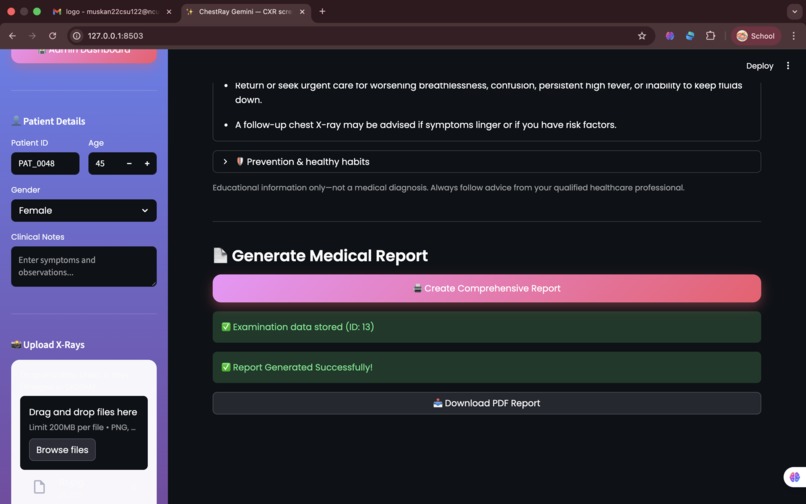Click the Age value field
The image size is (806, 504).
105,164
